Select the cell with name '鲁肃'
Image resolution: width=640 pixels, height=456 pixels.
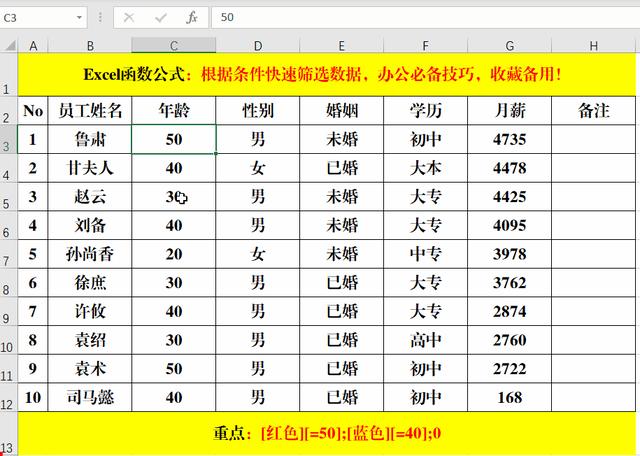coord(90,139)
